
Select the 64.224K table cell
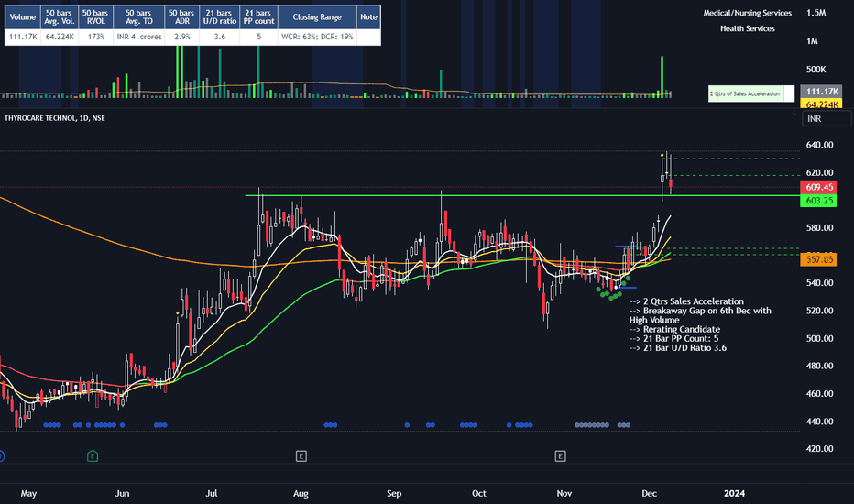pyautogui.click(x=60, y=37)
